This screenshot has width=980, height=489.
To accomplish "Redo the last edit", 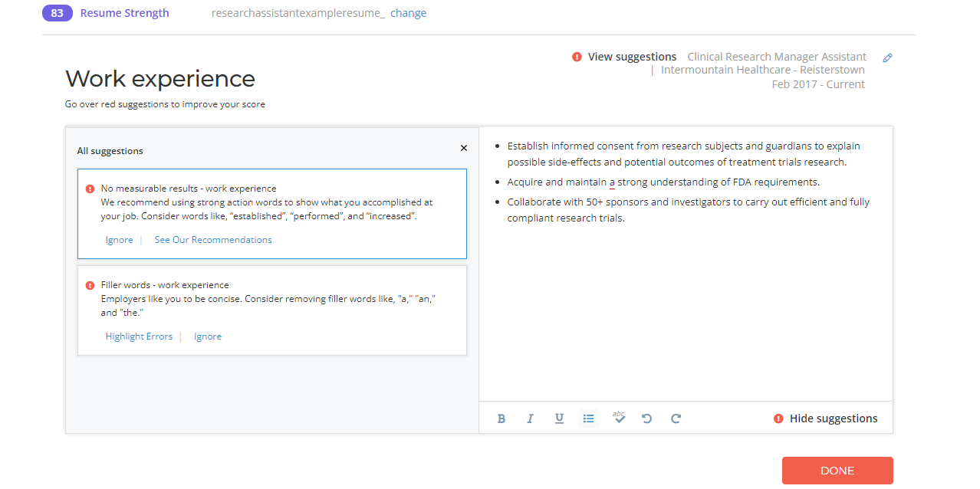I will [x=676, y=418].
